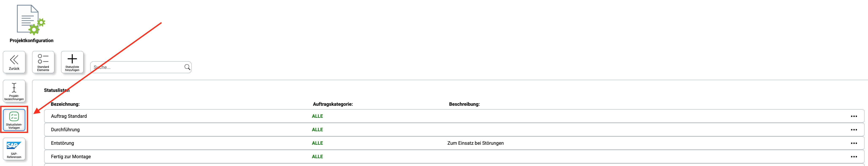
Task: Click the magnifier search icon
Action: [x=187, y=67]
